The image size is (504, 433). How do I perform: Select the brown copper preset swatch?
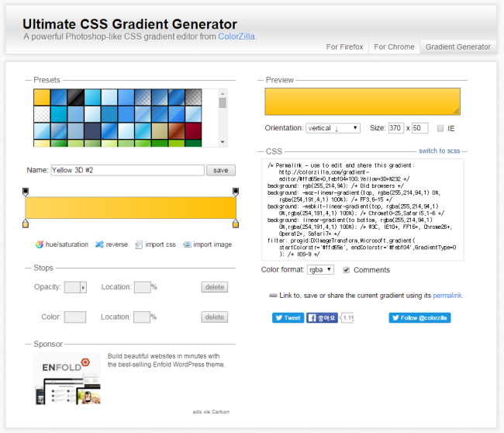click(x=177, y=131)
